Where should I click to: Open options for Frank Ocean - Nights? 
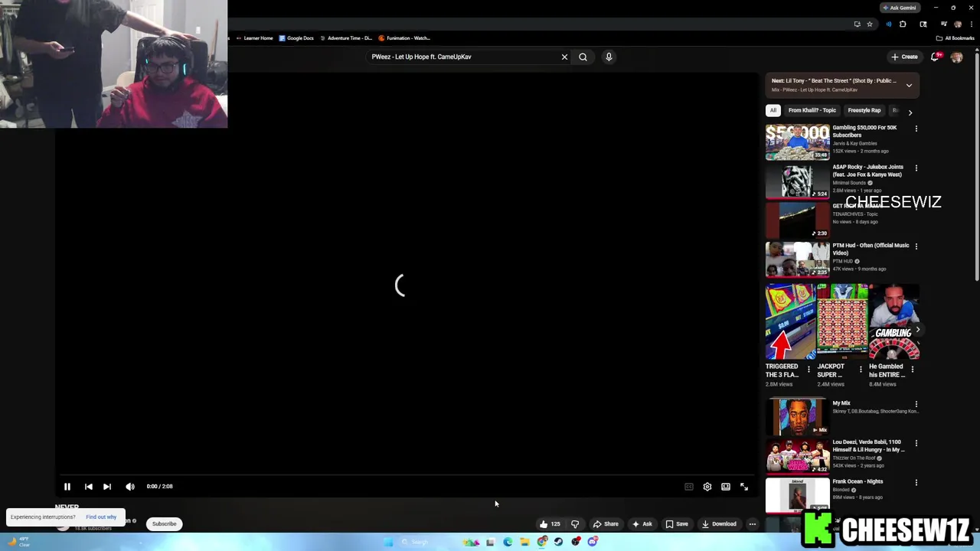tap(916, 483)
